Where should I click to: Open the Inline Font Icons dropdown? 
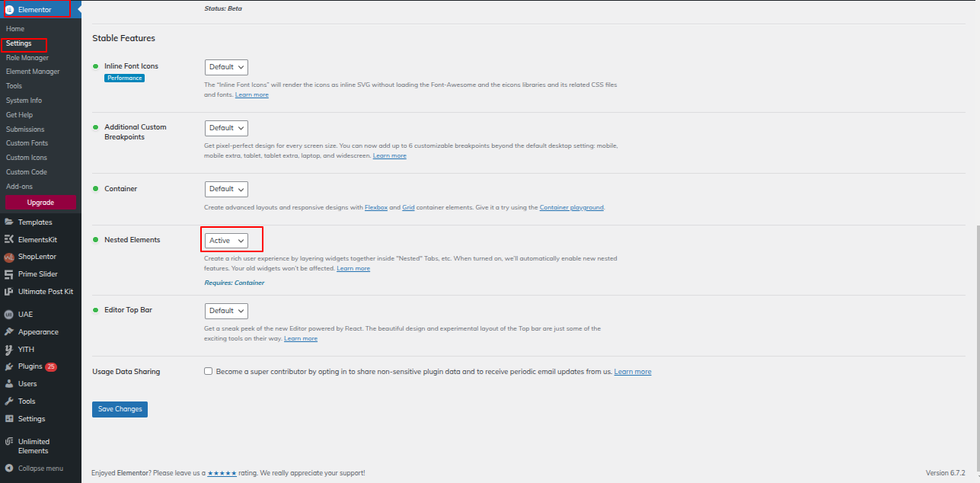[226, 67]
